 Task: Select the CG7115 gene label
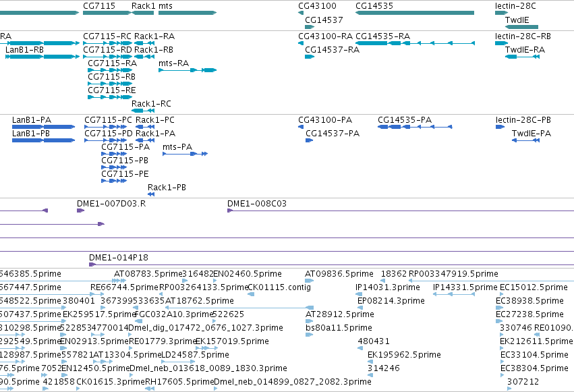[x=99, y=6]
